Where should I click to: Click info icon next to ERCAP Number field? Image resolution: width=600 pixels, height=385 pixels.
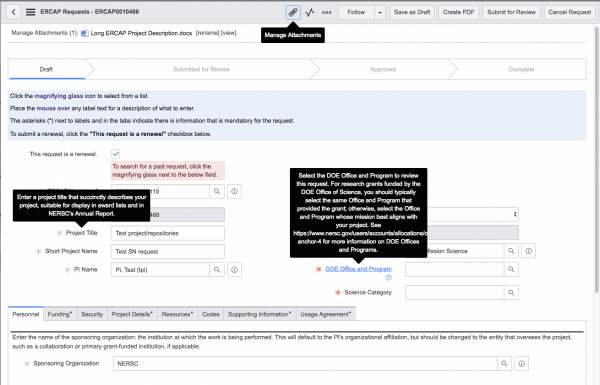point(235,191)
